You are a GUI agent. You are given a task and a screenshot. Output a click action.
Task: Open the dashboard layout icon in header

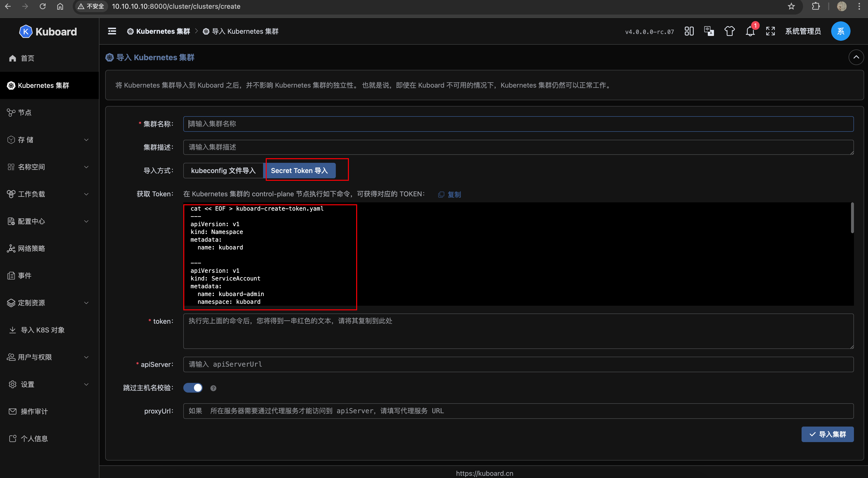tap(689, 31)
